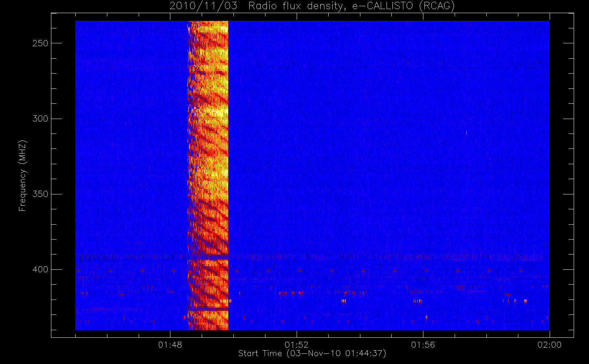Click the 01:52 time tick label
The height and width of the screenshot is (364, 589).
[296, 345]
